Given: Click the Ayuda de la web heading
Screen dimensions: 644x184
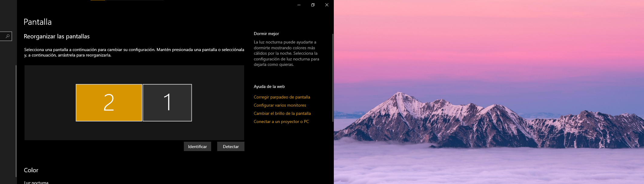Looking at the screenshot, I should pos(269,86).
